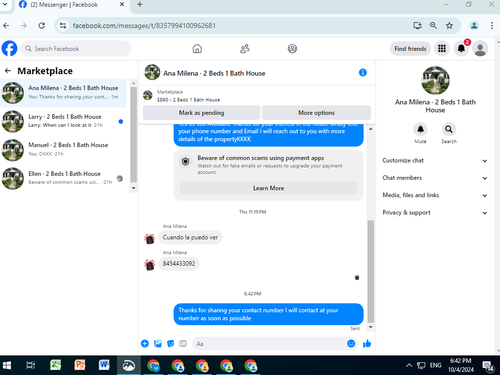Image resolution: width=500 pixels, height=375 pixels.
Task: Open Chrome tab search dropdown arrow
Action: (5, 5)
